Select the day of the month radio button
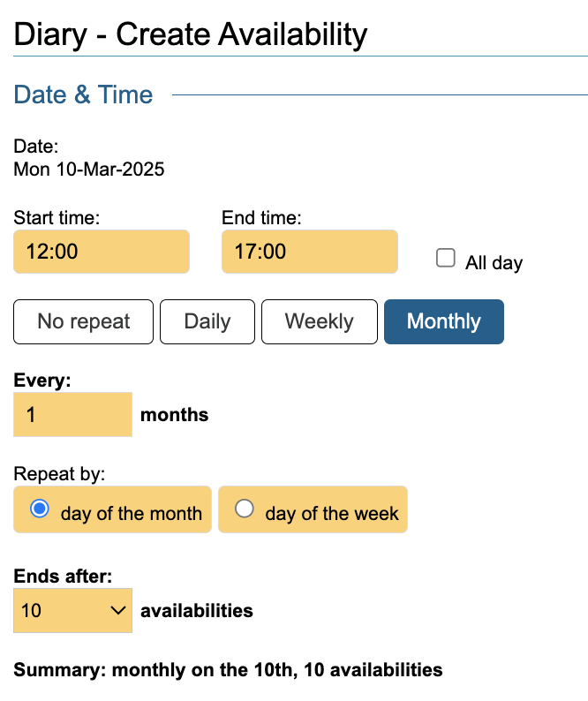This screenshot has height=701, width=588. click(x=39, y=509)
